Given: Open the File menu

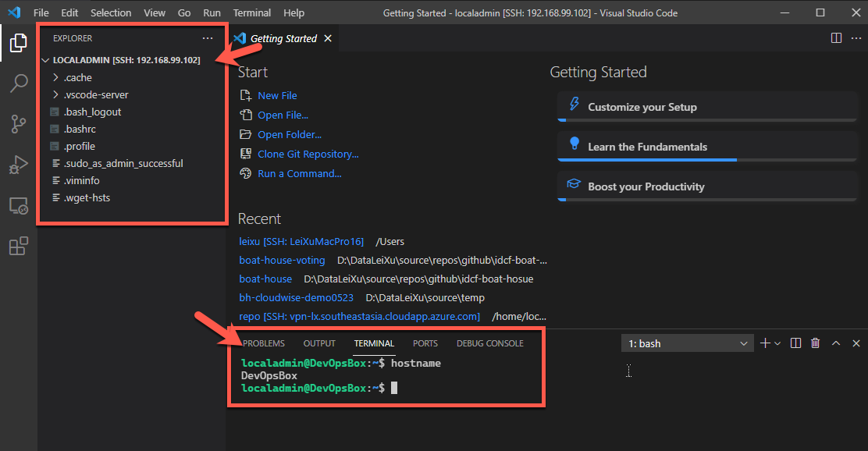Looking at the screenshot, I should [x=41, y=12].
